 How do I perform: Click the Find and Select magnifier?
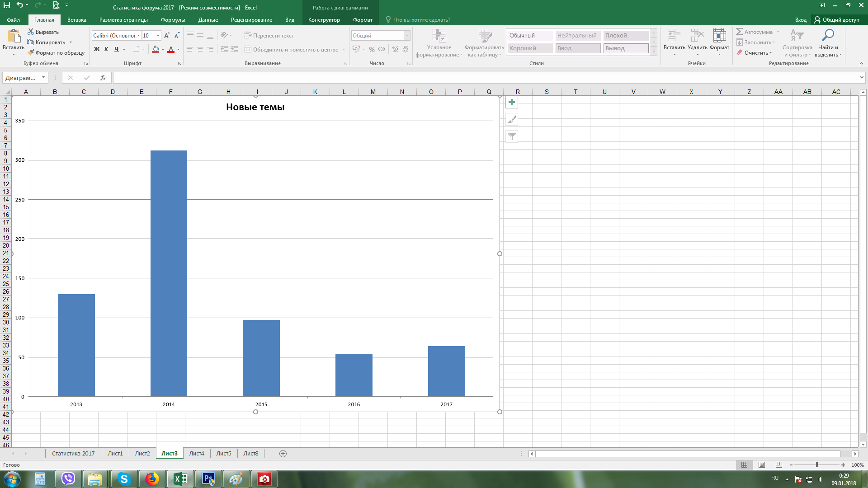tap(828, 36)
